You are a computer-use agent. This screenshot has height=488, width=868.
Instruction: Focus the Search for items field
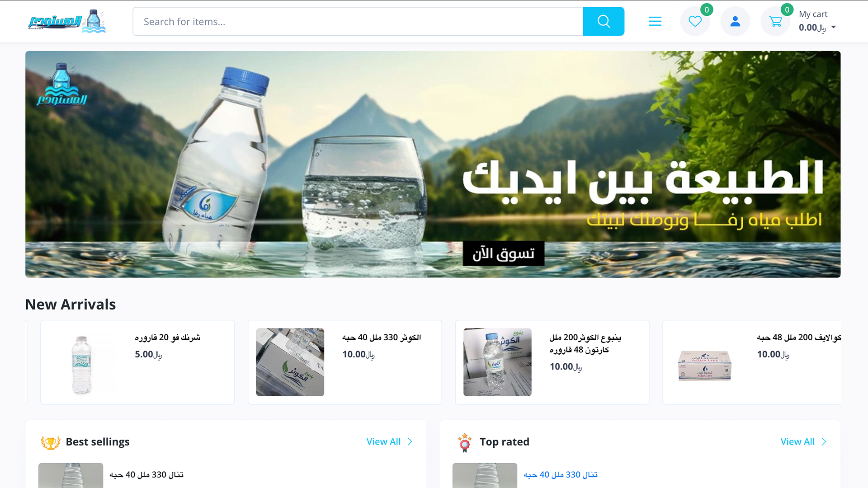coord(358,21)
